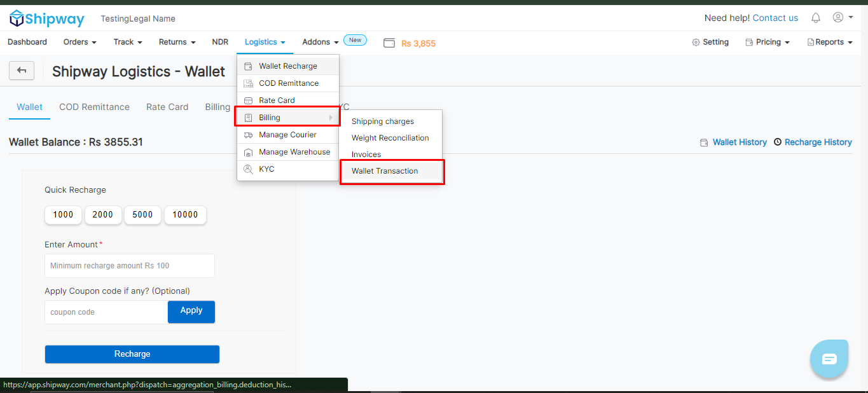Viewport: 868px width, 393px height.
Task: Switch to the COD Remittance tab
Action: [x=94, y=107]
